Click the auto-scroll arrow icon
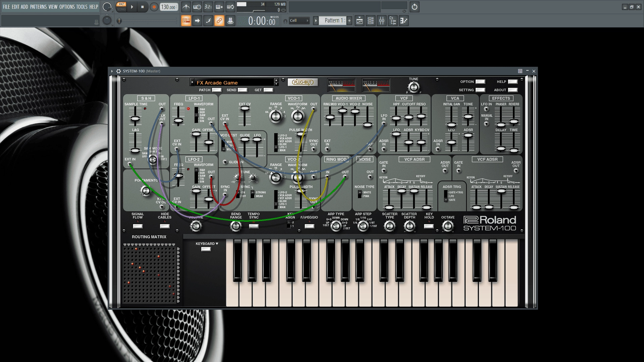Screen dimensions: 644x362 point(197,21)
